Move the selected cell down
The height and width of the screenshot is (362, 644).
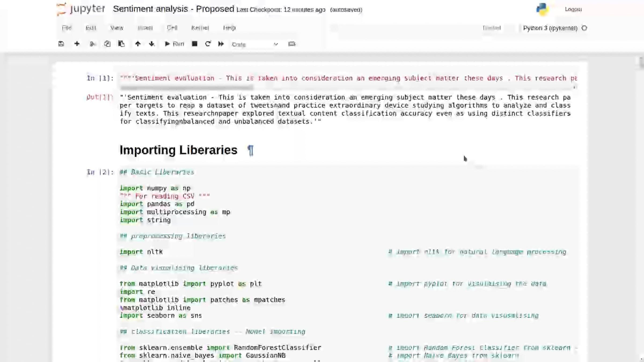click(x=152, y=44)
